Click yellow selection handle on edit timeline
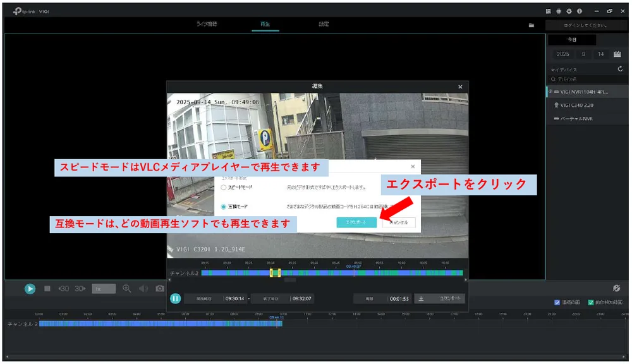632x364 pixels. tap(275, 273)
